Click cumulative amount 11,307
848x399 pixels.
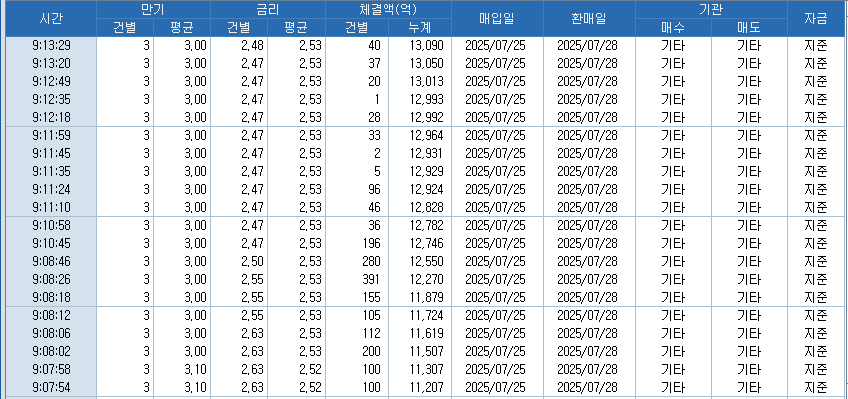coord(420,369)
